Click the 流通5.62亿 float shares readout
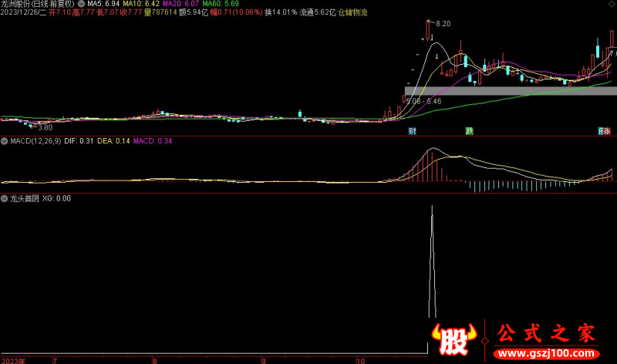 point(318,12)
